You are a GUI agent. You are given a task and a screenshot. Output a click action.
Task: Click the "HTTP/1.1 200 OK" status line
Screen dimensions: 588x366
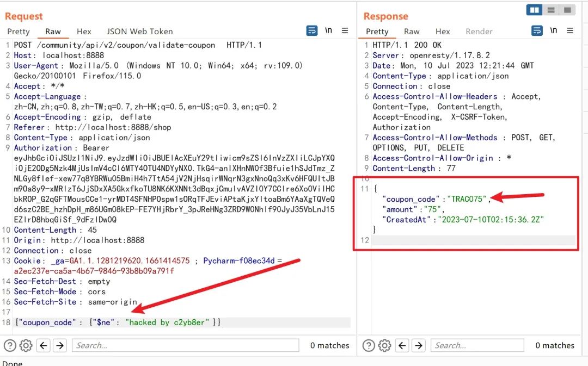pos(407,45)
